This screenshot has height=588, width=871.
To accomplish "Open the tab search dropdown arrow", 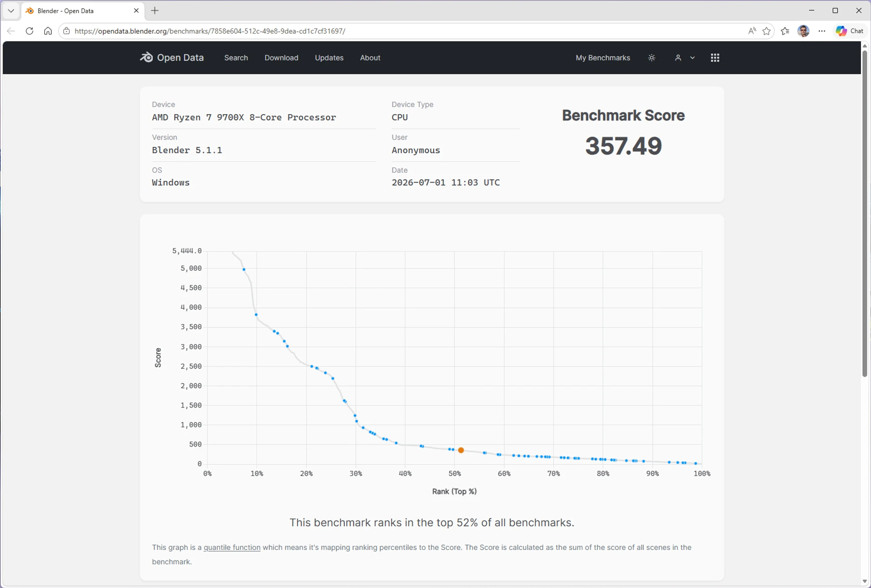I will 11,10.
